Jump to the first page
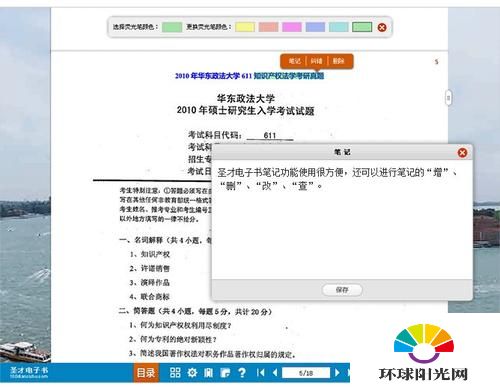This screenshot has height=390, width=500. click(261, 372)
